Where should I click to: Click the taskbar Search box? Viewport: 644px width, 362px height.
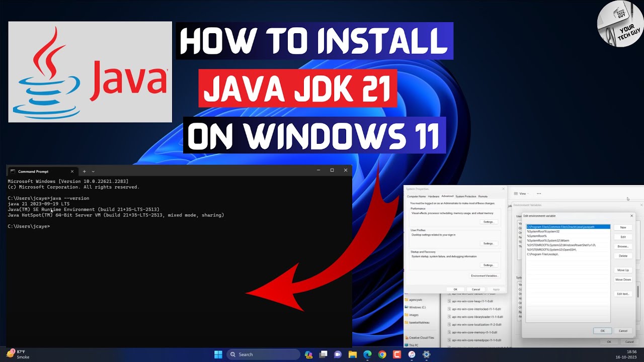pyautogui.click(x=263, y=354)
